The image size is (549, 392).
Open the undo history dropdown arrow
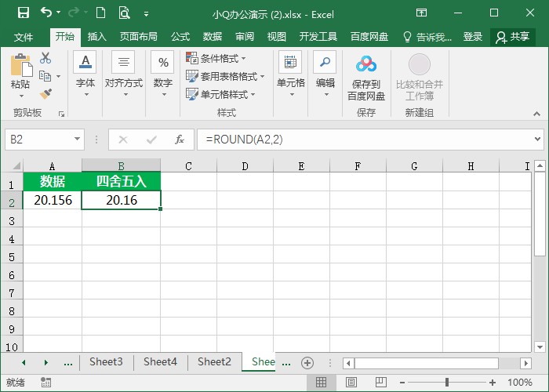59,13
